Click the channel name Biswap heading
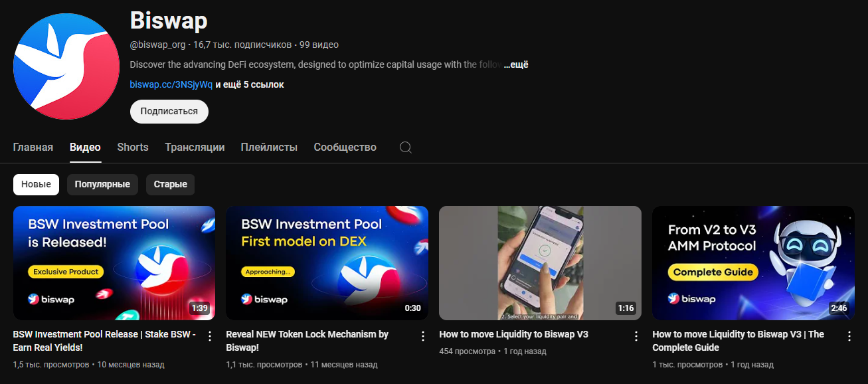The height and width of the screenshot is (384, 868). tap(169, 21)
